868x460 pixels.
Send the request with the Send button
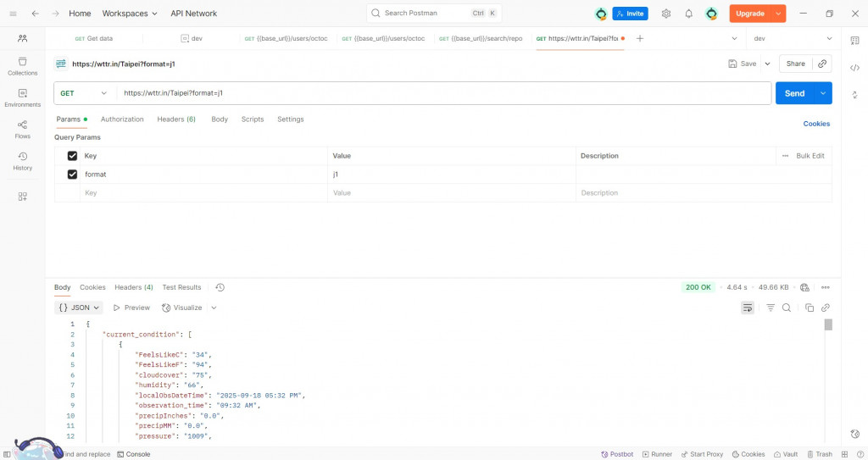pyautogui.click(x=794, y=93)
